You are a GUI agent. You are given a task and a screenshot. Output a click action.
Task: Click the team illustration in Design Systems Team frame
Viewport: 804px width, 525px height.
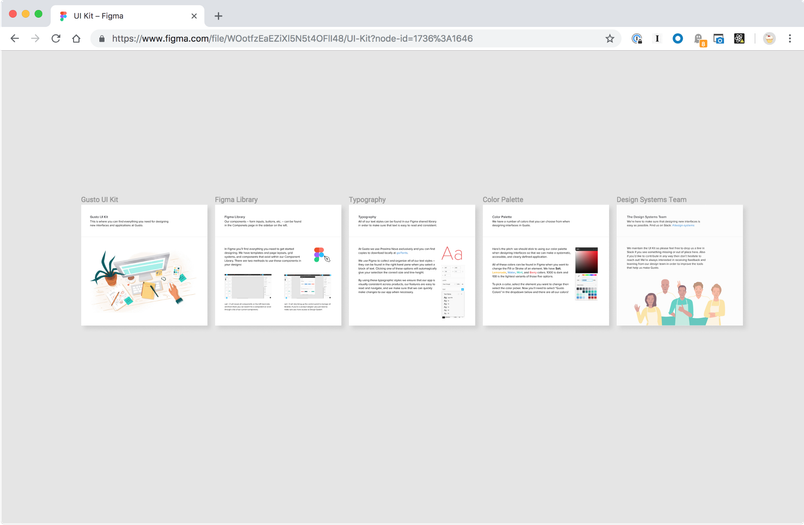[680, 302]
